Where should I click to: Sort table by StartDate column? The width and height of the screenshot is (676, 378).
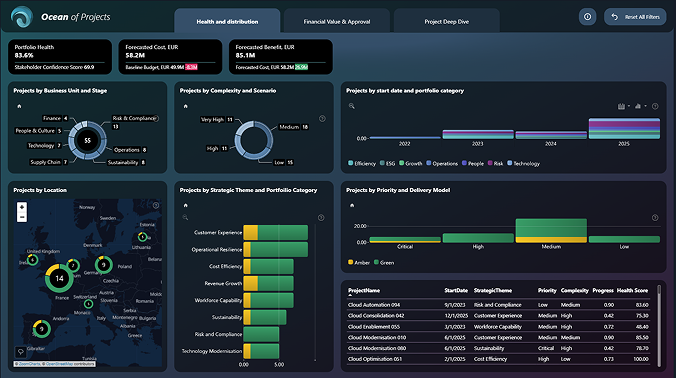(x=456, y=291)
